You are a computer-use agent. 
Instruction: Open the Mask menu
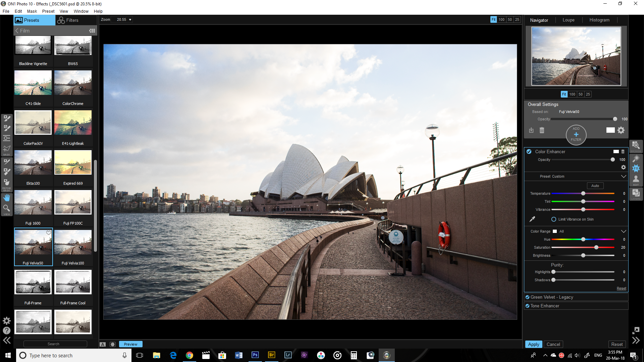click(x=32, y=11)
